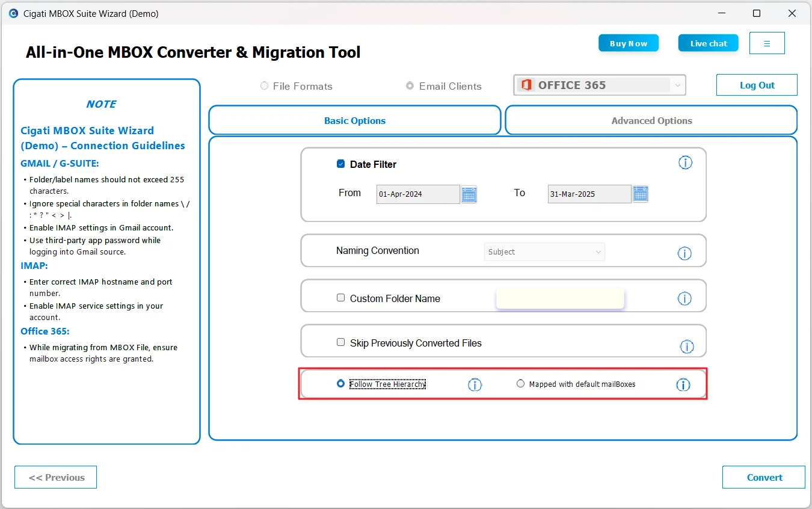Switch to the Advanced Options tab
Screen dimensions: 812x509
click(651, 120)
